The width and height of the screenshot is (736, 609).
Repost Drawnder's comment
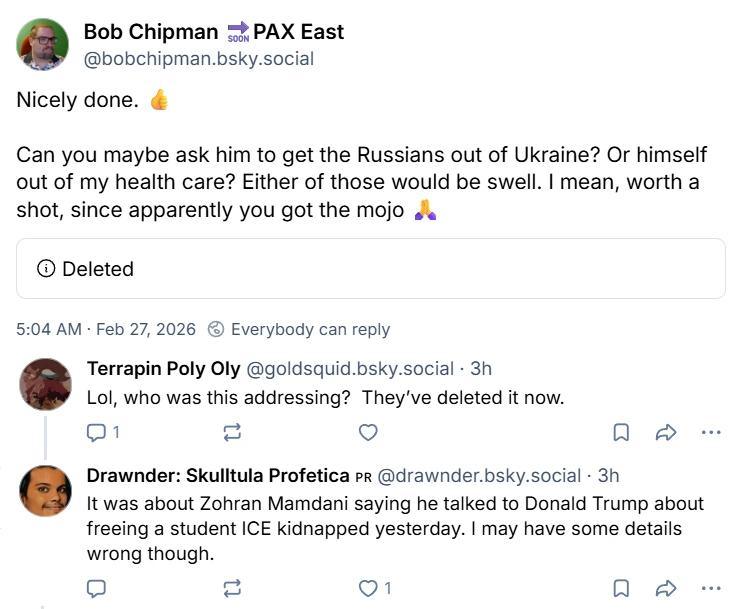(x=232, y=588)
